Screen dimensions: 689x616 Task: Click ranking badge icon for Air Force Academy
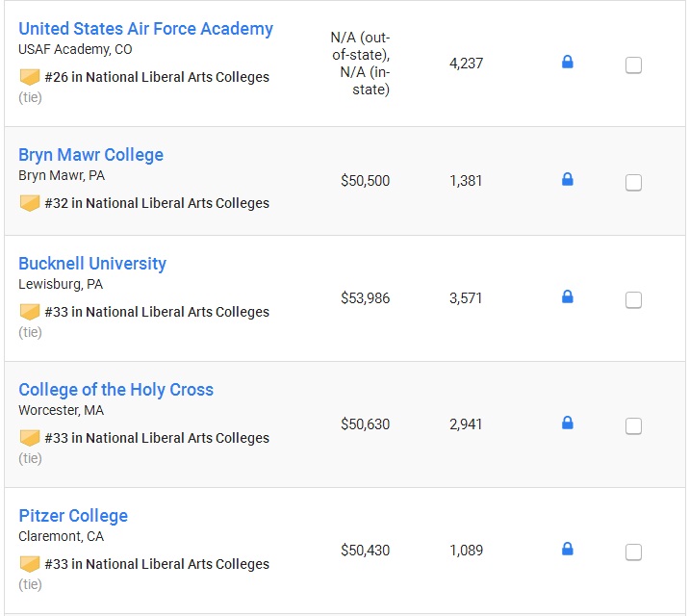pos(30,77)
